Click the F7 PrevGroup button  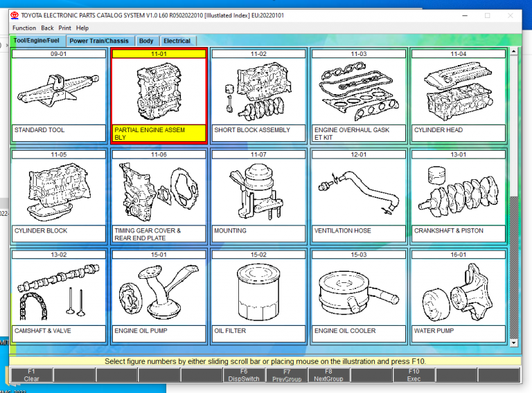(287, 375)
